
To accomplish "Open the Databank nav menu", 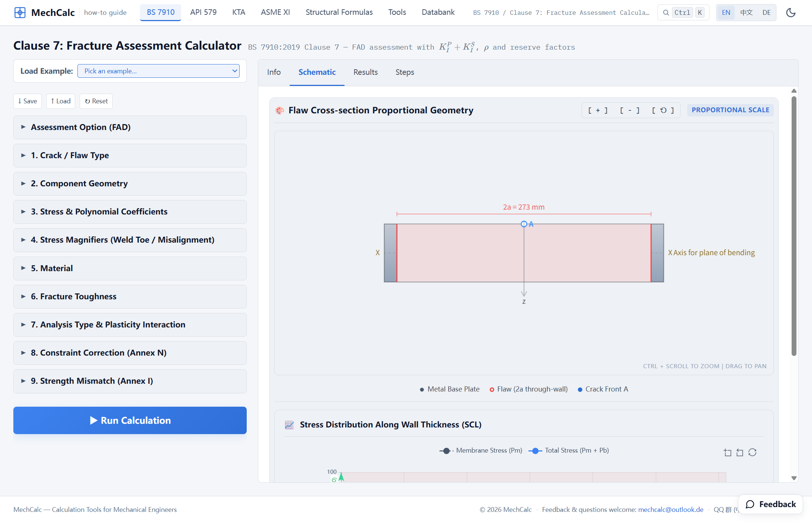I will pos(438,12).
